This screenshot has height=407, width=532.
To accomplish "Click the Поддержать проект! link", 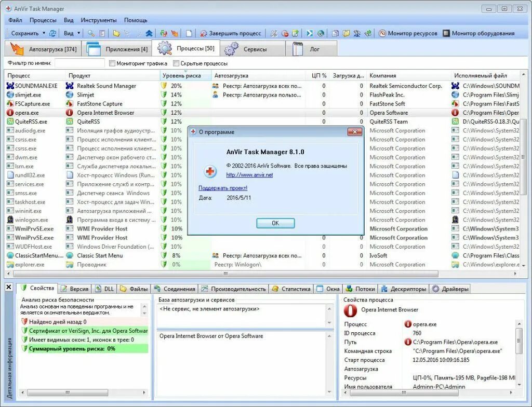I will click(x=223, y=188).
